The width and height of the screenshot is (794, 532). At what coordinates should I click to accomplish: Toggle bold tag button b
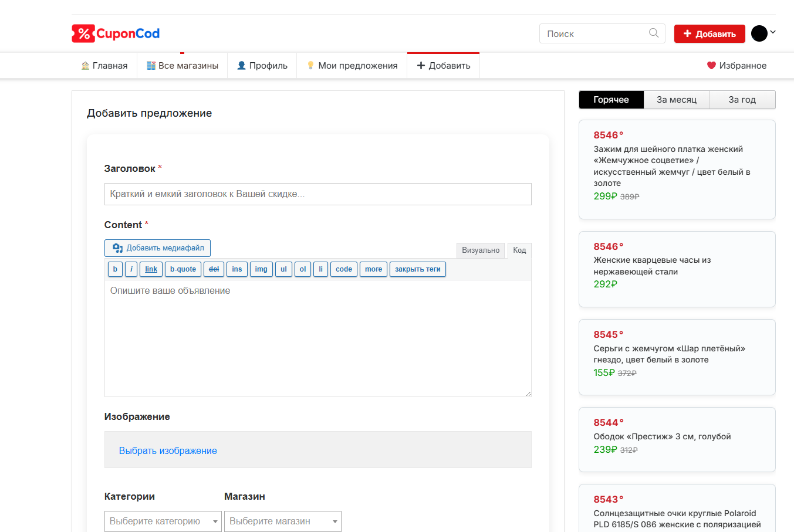(115, 269)
